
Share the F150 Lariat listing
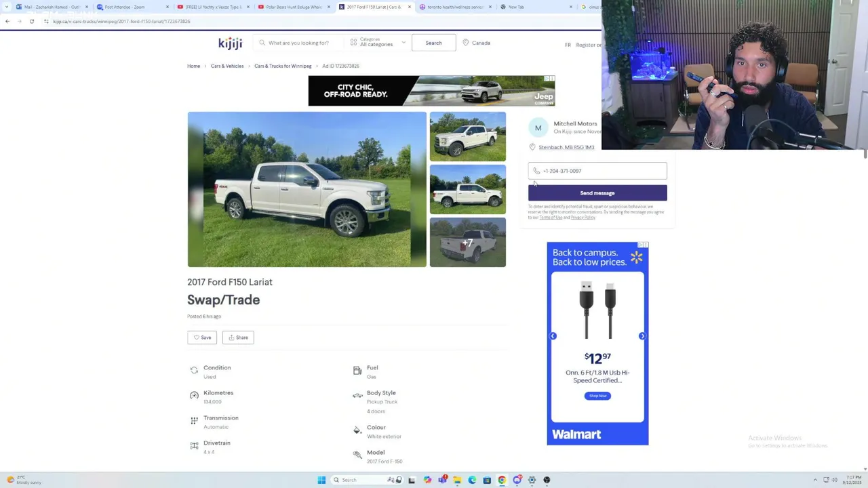tap(238, 338)
